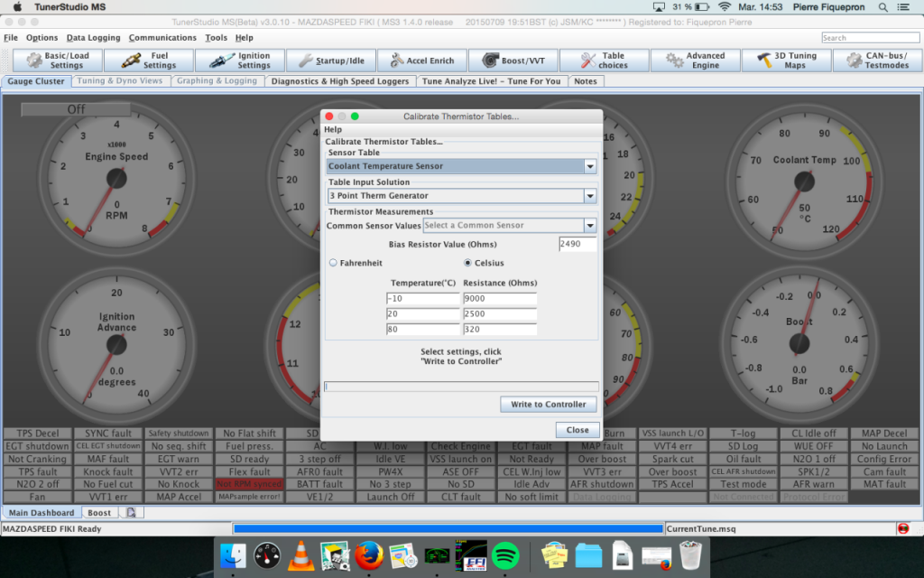Open Maps-style app in dock
924x578 pixels.
pos(403,556)
